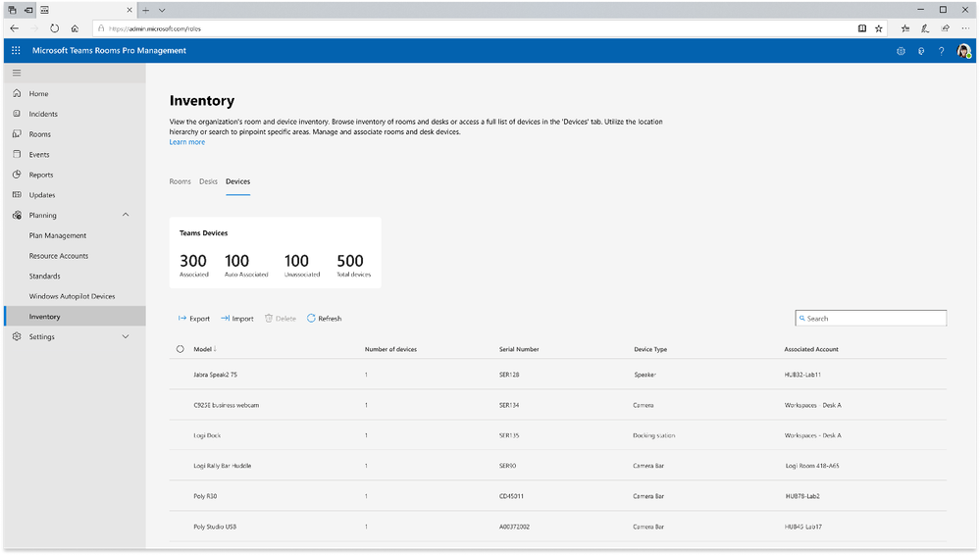Open the tab list dropdown chevron
The height and width of the screenshot is (555, 980).
[162, 10]
